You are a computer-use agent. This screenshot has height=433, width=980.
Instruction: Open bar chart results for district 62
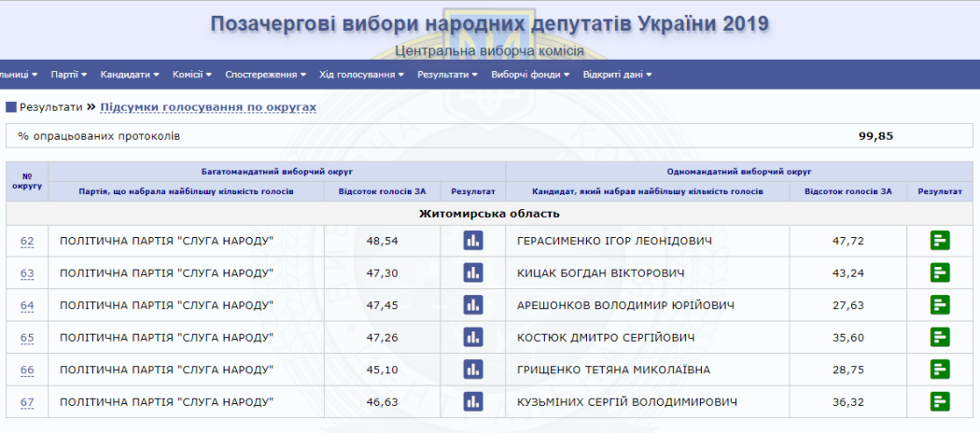pos(473,241)
